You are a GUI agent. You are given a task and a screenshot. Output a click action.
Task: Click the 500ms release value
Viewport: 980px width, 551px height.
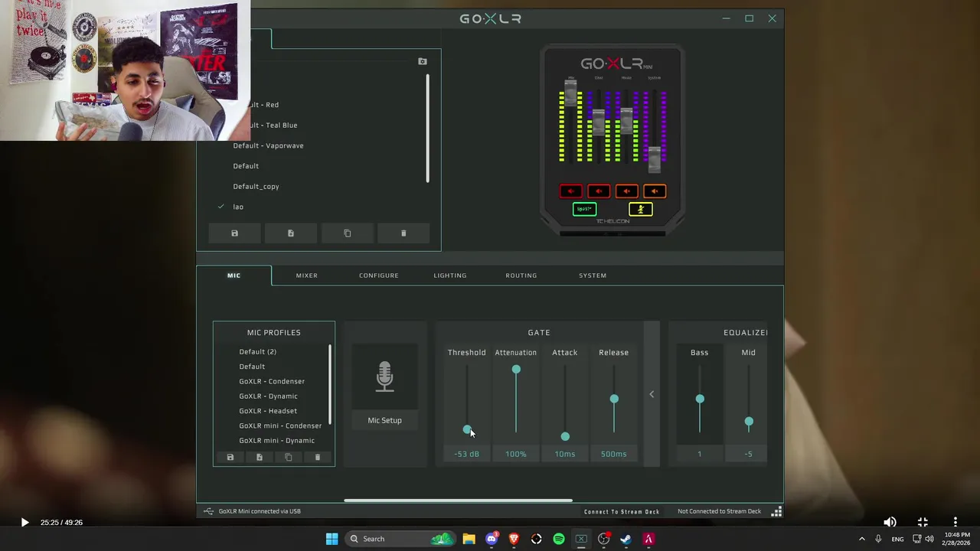coord(613,454)
